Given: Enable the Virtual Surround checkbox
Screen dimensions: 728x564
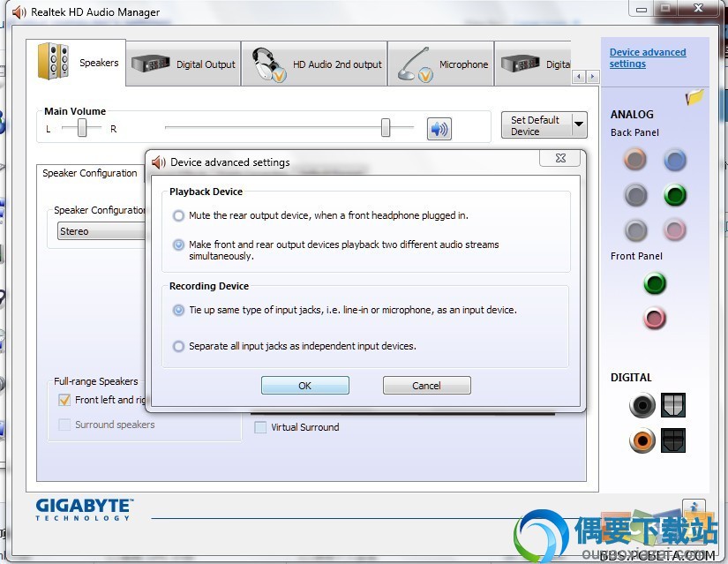Looking at the screenshot, I should coord(260,427).
